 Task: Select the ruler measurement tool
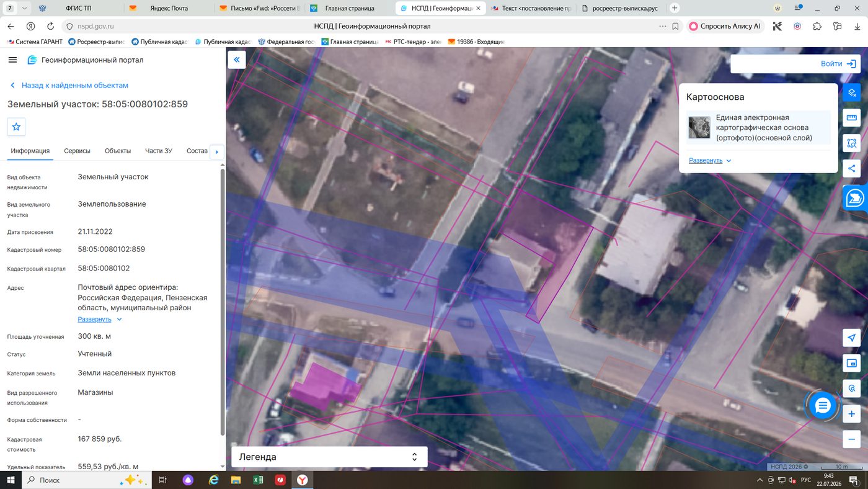[852, 118]
